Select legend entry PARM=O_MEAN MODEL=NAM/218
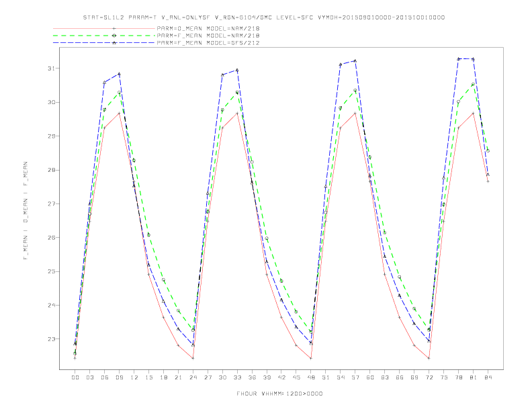Screen dimensions: 532x411 (x=208, y=28)
